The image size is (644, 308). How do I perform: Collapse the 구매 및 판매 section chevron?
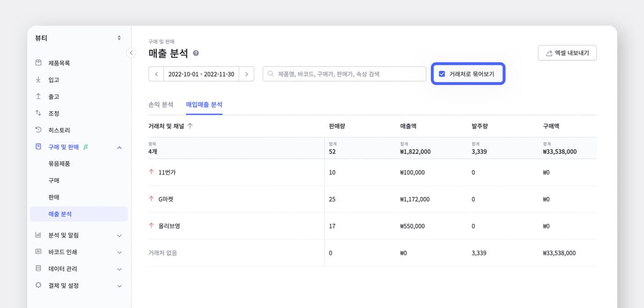point(119,147)
